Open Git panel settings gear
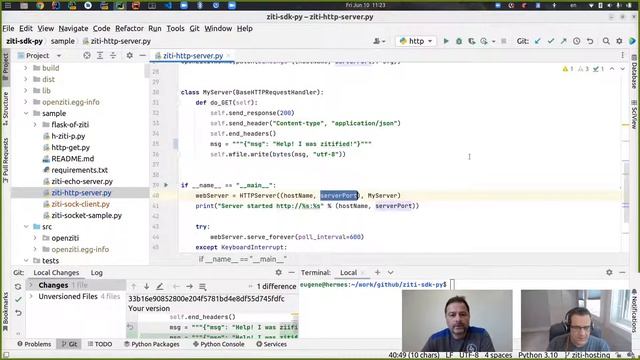The height and width of the screenshot is (360, 640). tap(278, 272)
